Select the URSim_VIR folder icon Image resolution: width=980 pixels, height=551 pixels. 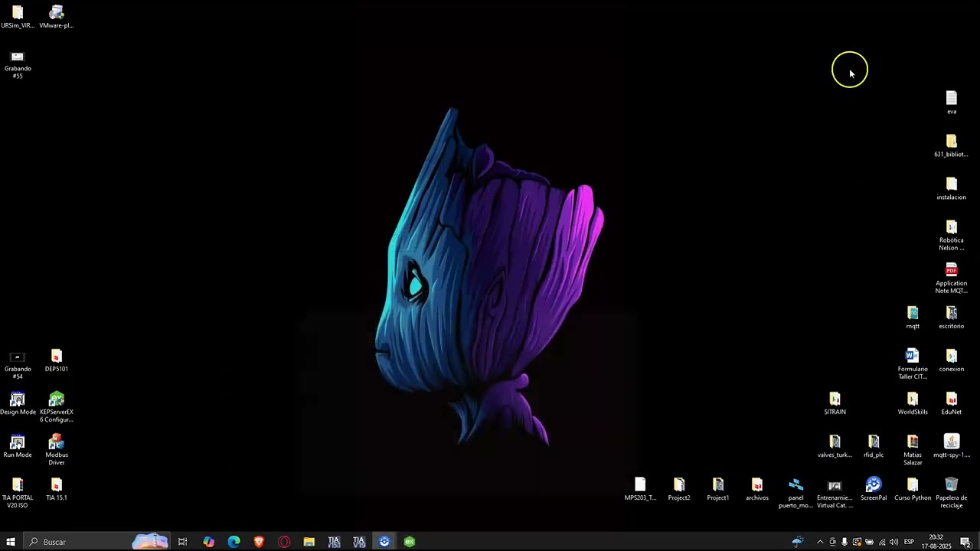(18, 18)
